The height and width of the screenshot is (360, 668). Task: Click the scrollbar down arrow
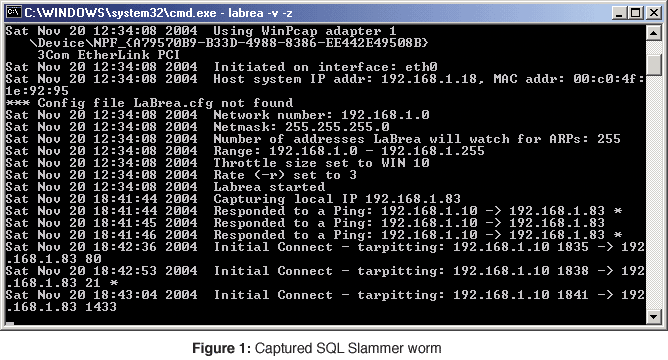click(654, 317)
